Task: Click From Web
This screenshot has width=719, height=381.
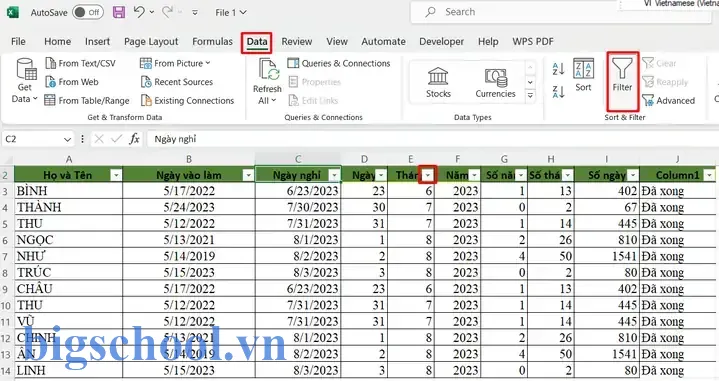Action: click(72, 82)
